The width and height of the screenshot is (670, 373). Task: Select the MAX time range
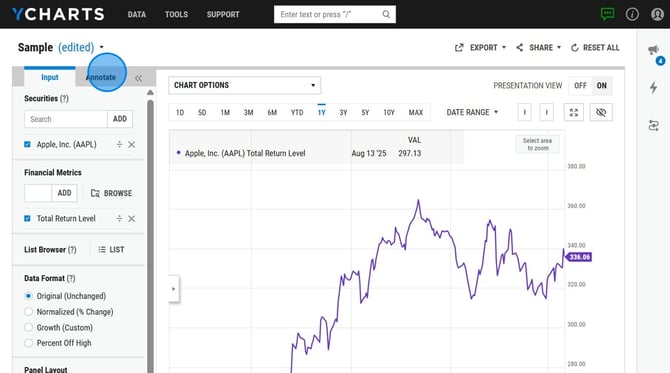416,112
